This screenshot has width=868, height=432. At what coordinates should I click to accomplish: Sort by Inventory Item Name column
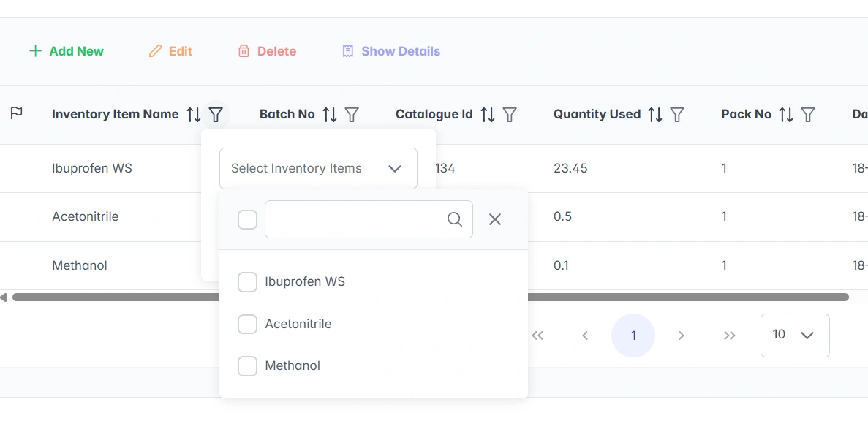tap(194, 115)
